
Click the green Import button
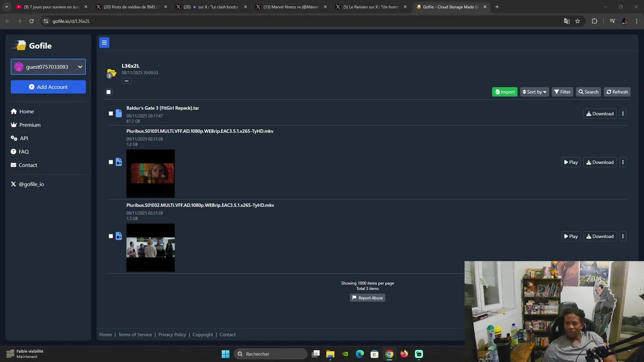pos(505,92)
